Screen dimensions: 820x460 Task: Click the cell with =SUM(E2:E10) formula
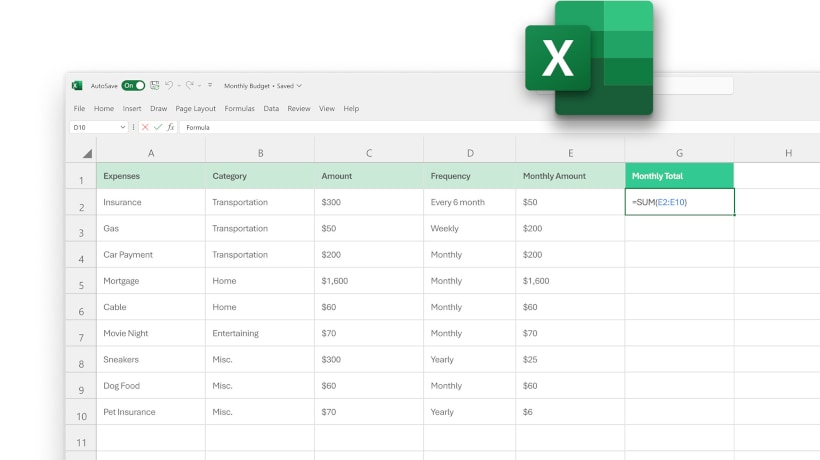click(679, 202)
